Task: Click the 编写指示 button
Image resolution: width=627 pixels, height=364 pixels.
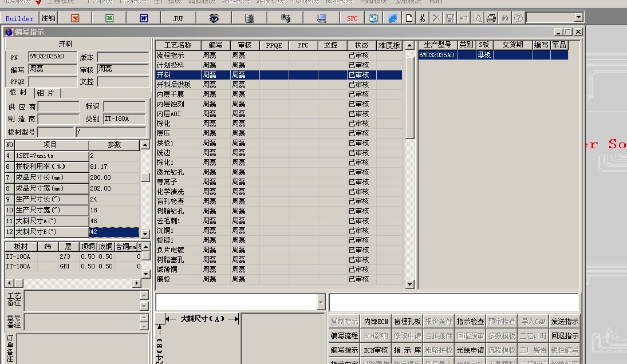Action: click(344, 350)
